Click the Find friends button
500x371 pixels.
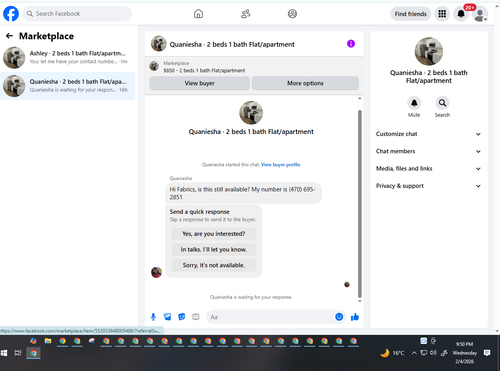[x=411, y=14]
